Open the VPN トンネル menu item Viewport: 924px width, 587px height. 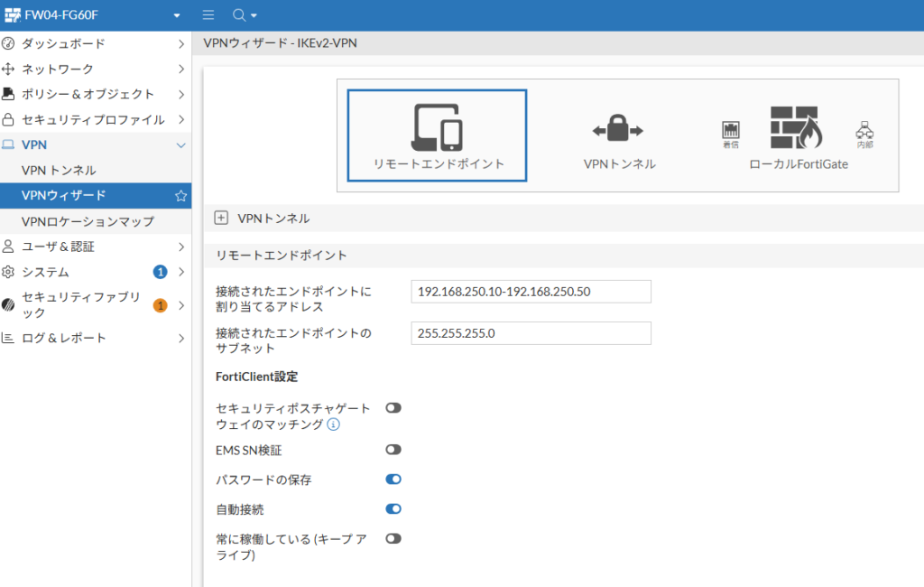click(x=96, y=171)
